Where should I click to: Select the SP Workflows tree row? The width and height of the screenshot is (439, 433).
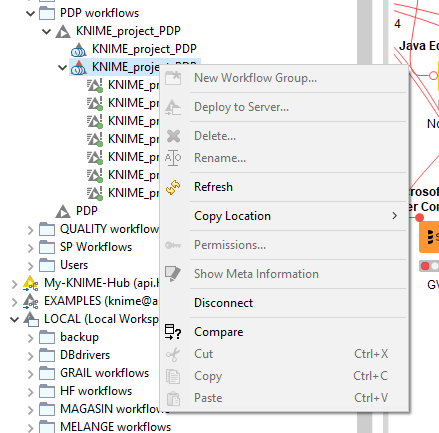pyautogui.click(x=86, y=247)
